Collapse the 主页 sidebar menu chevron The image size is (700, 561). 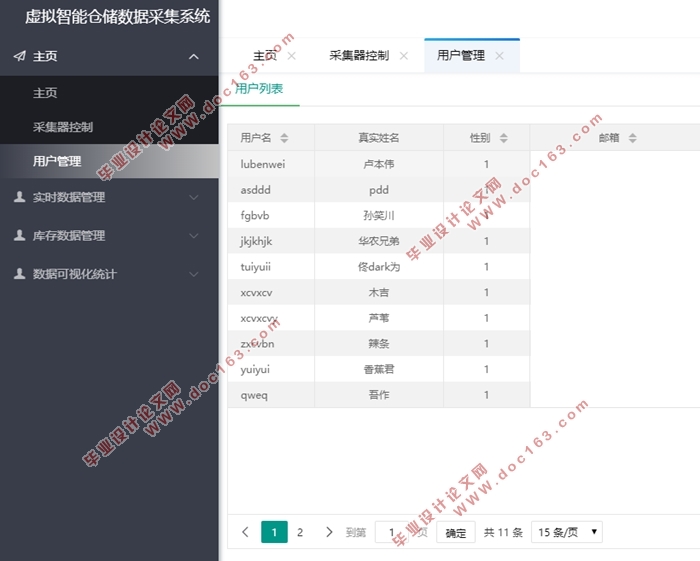click(193, 56)
